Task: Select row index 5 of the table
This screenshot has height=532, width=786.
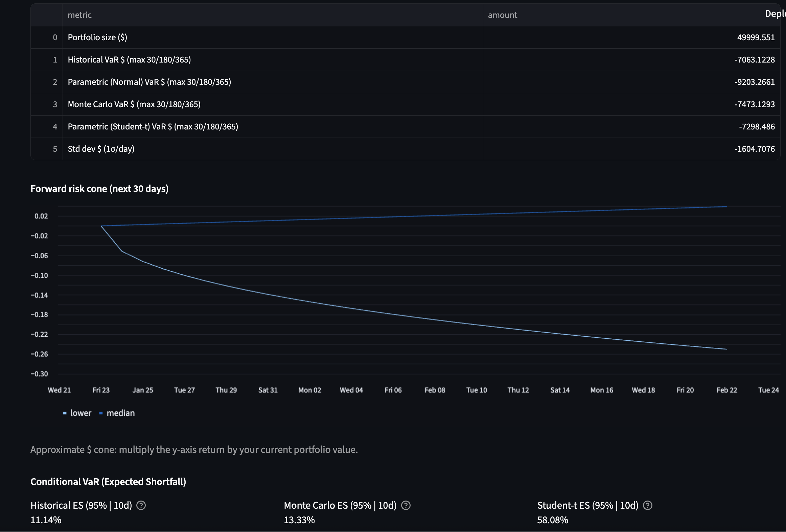Action: click(x=55, y=149)
